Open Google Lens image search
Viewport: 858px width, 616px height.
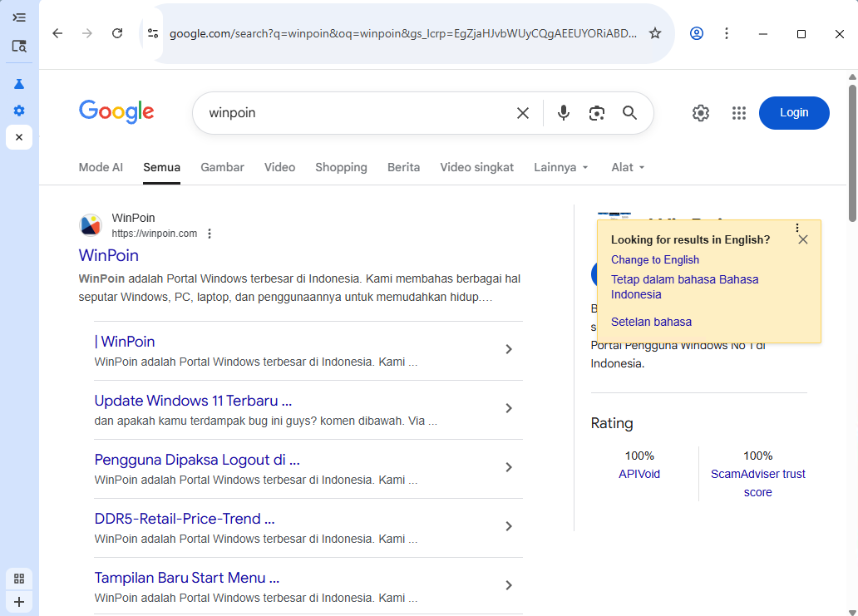coord(596,113)
